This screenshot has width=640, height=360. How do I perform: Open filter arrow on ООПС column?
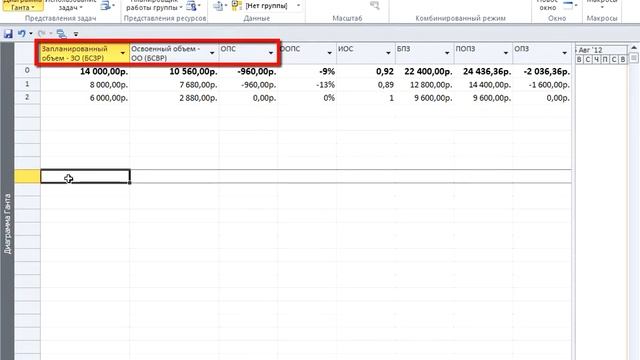click(x=329, y=53)
